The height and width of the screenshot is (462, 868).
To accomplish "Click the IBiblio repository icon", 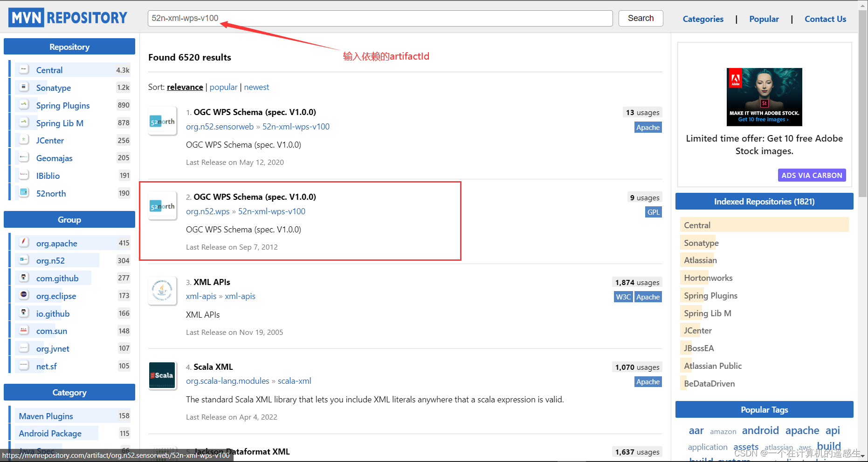I will tap(24, 175).
